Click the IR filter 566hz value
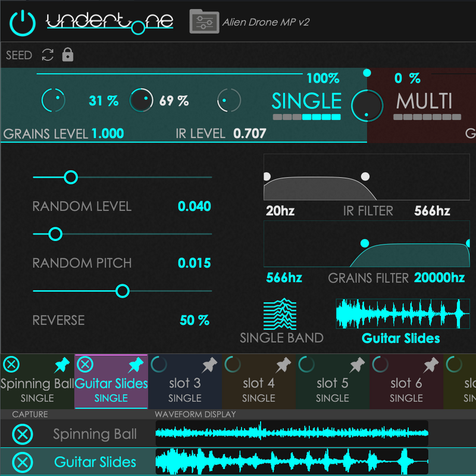This screenshot has width=476, height=476. 433,211
